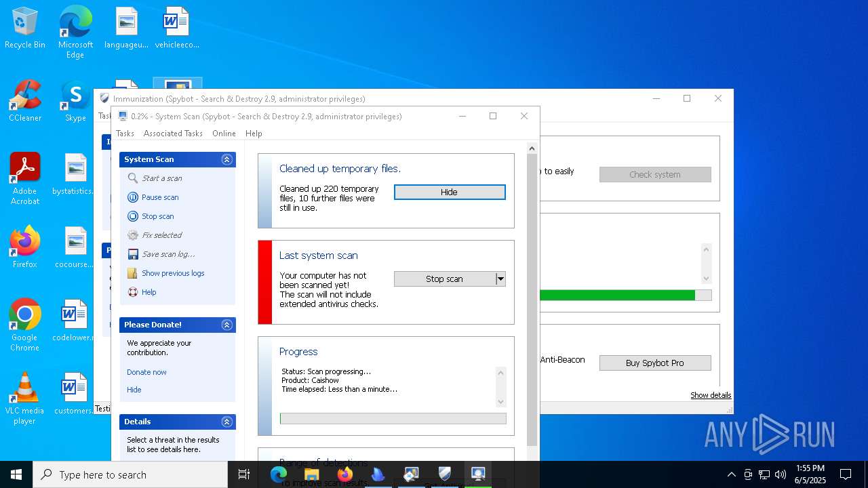
Task: Open Microsoft Edge desktop shortcut
Action: click(75, 33)
